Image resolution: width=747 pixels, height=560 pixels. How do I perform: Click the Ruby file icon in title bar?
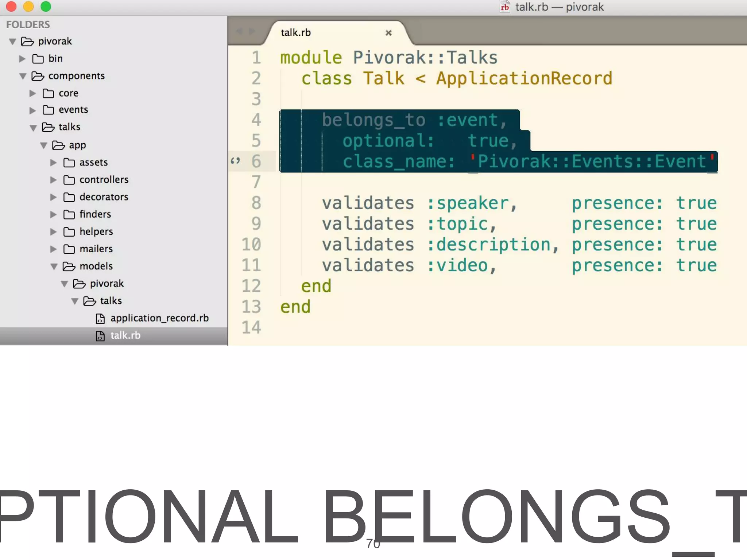tap(505, 7)
